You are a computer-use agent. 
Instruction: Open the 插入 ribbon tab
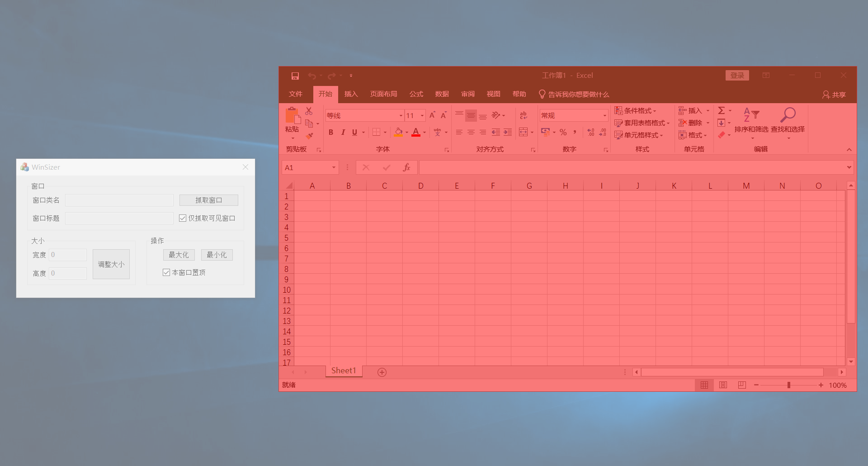tap(351, 94)
